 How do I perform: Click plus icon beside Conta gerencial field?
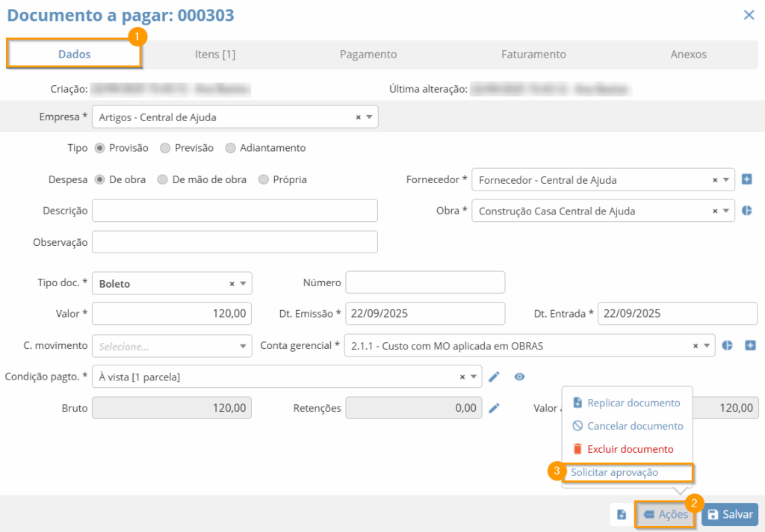click(751, 345)
